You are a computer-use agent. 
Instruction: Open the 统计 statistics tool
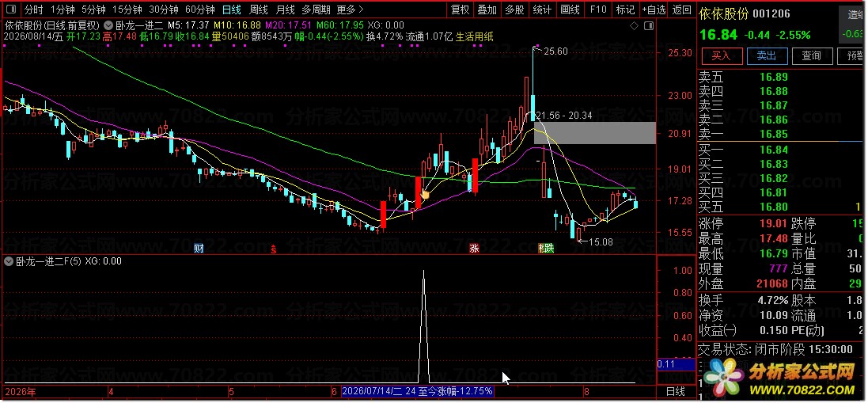(x=542, y=10)
